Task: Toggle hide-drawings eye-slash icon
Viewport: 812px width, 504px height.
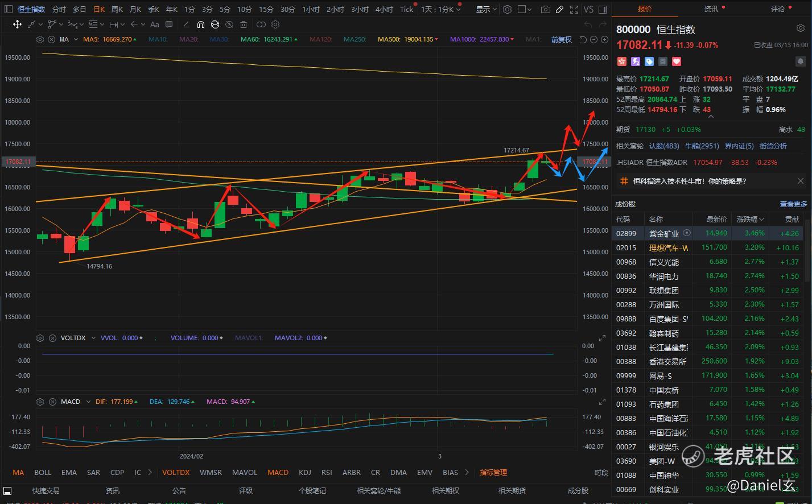Action: click(x=229, y=24)
